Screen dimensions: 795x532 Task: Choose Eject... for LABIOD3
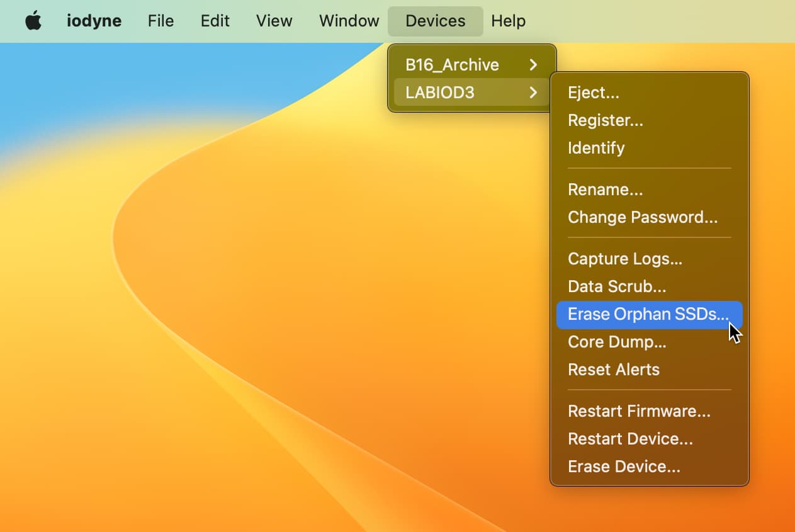[x=650, y=93]
